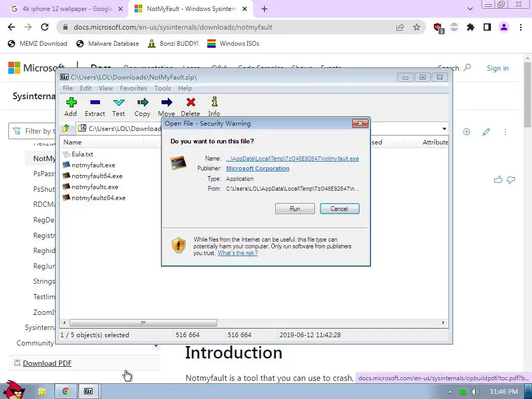The image size is (532, 399).
Task: Click the Chrome address bar URL
Action: (173, 27)
